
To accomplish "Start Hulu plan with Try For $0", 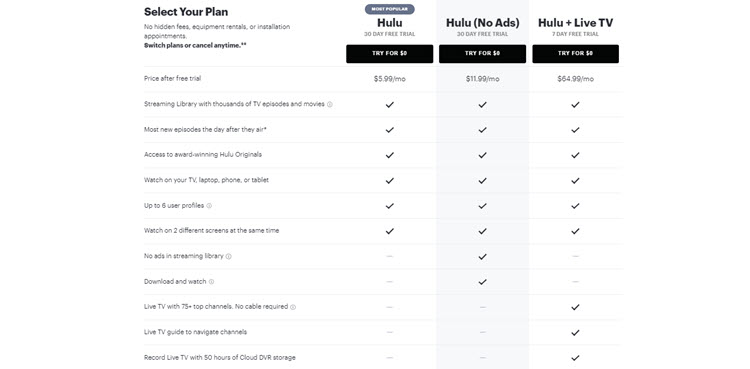I will click(x=389, y=54).
